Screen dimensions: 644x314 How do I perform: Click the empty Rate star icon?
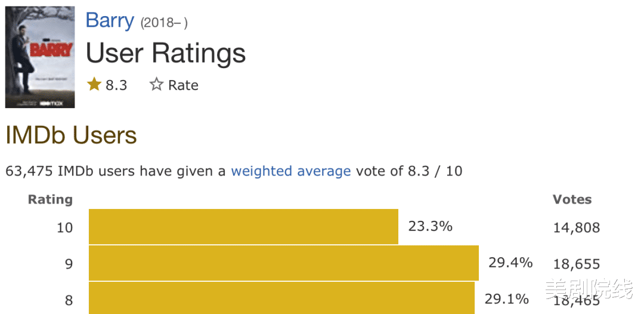(156, 85)
